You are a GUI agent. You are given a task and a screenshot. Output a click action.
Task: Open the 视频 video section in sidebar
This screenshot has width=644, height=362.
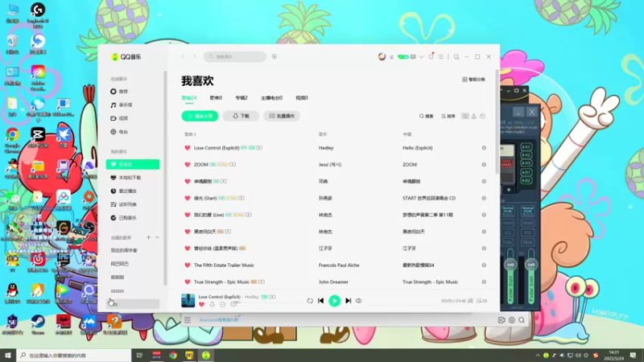[119, 118]
